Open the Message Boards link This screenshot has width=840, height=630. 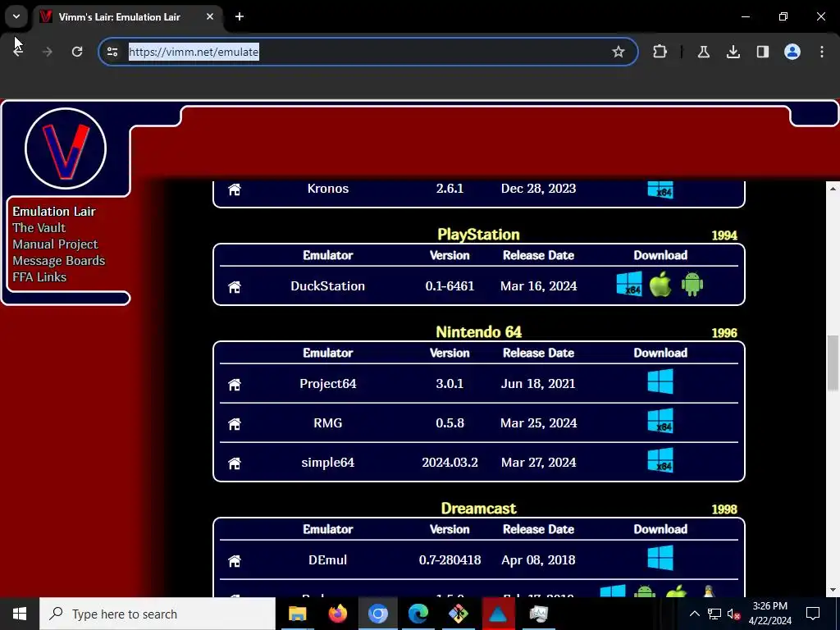59,261
